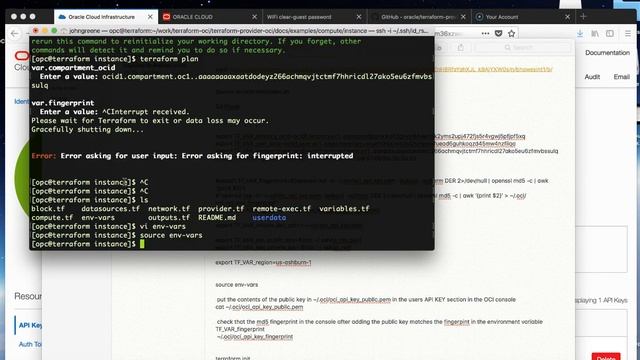Click the red close dot of the terminal window
640x360 pixels.
[36, 31]
